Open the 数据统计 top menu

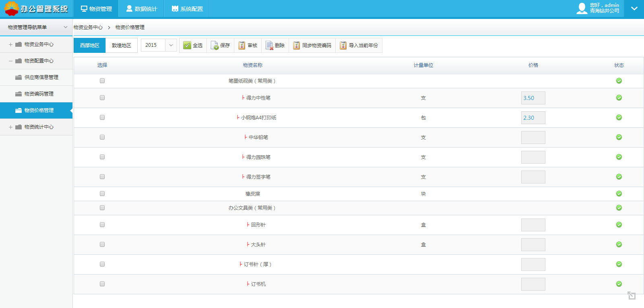coord(142,9)
